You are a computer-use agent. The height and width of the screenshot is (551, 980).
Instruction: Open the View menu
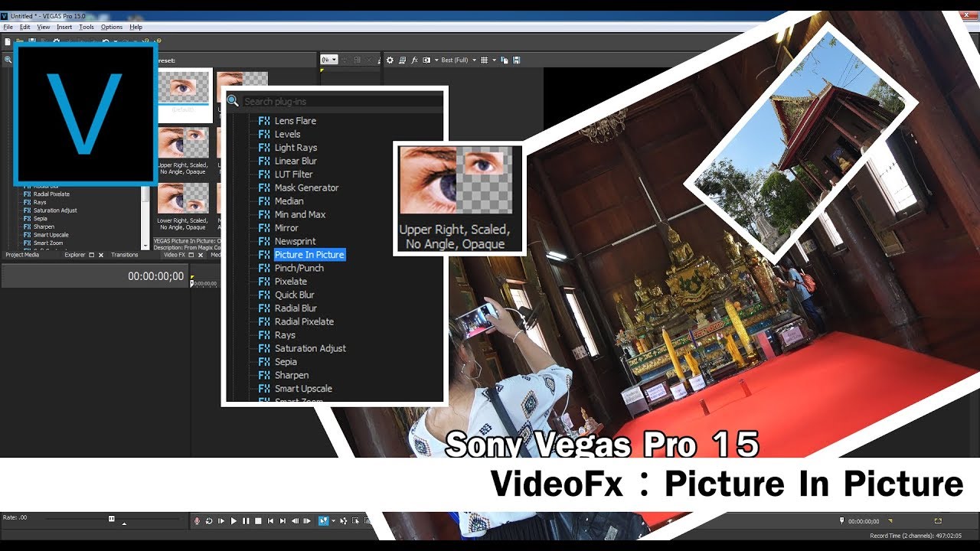click(44, 27)
